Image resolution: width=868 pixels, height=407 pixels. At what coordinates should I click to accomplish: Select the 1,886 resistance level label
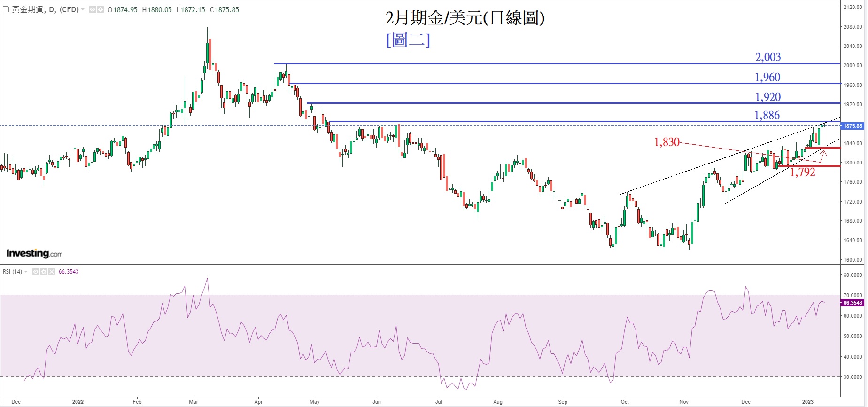coord(767,115)
